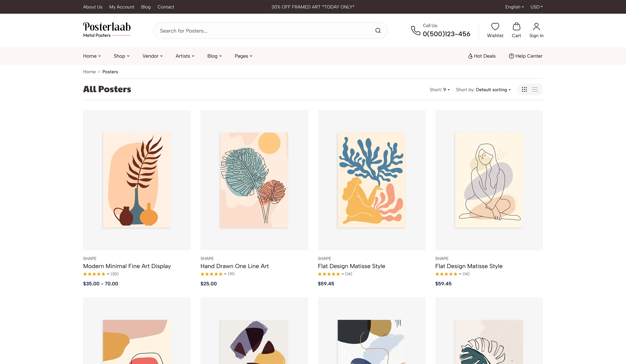Click the $25.00 price
The image size is (626, 364).
[x=208, y=284]
